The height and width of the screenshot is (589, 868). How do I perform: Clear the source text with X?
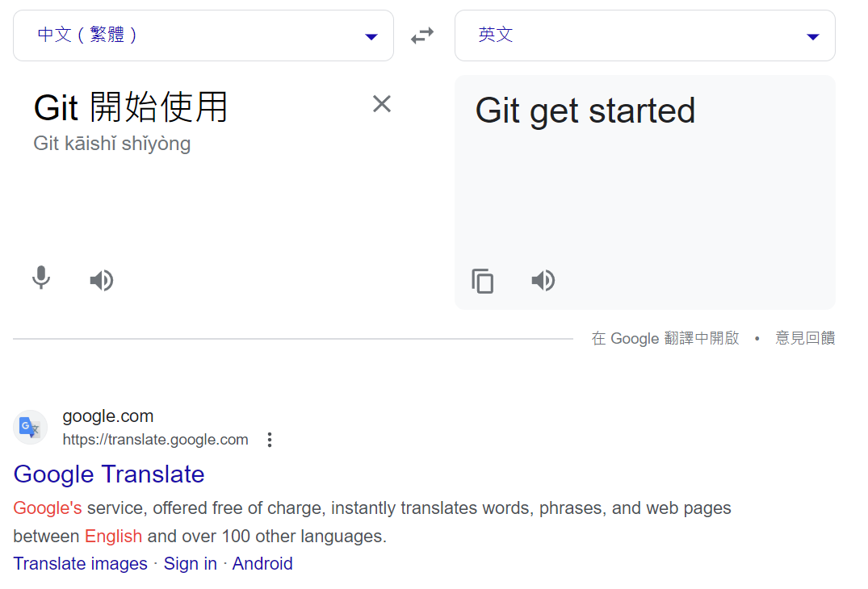(x=382, y=104)
